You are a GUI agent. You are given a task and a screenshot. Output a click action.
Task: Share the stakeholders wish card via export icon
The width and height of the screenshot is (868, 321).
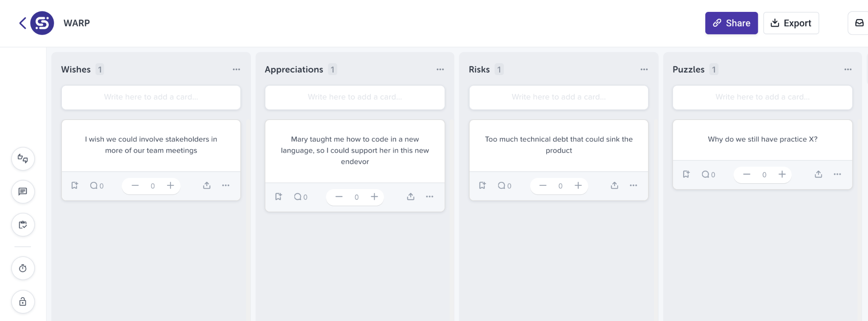tap(207, 185)
